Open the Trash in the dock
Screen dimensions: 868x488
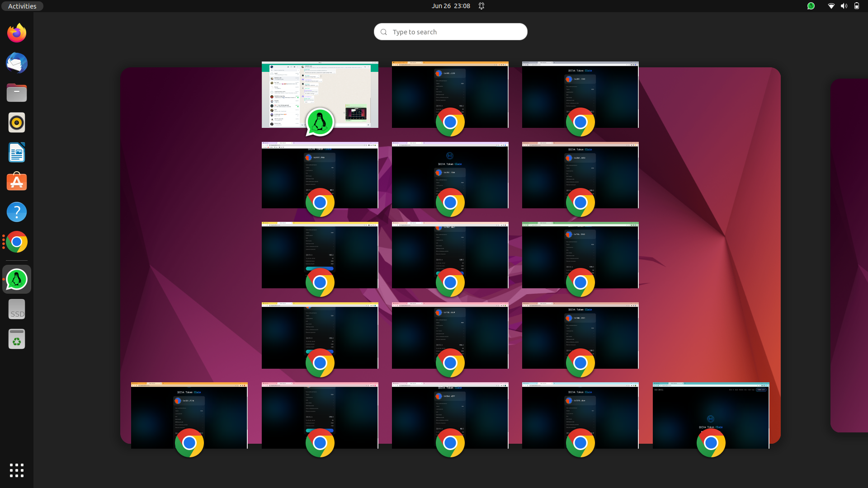[17, 339]
